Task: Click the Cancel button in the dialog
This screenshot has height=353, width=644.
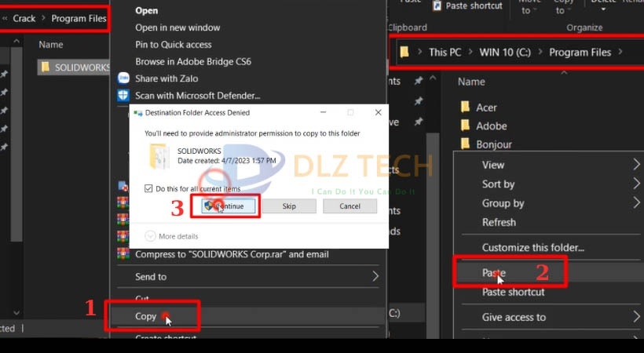Action: click(x=350, y=206)
